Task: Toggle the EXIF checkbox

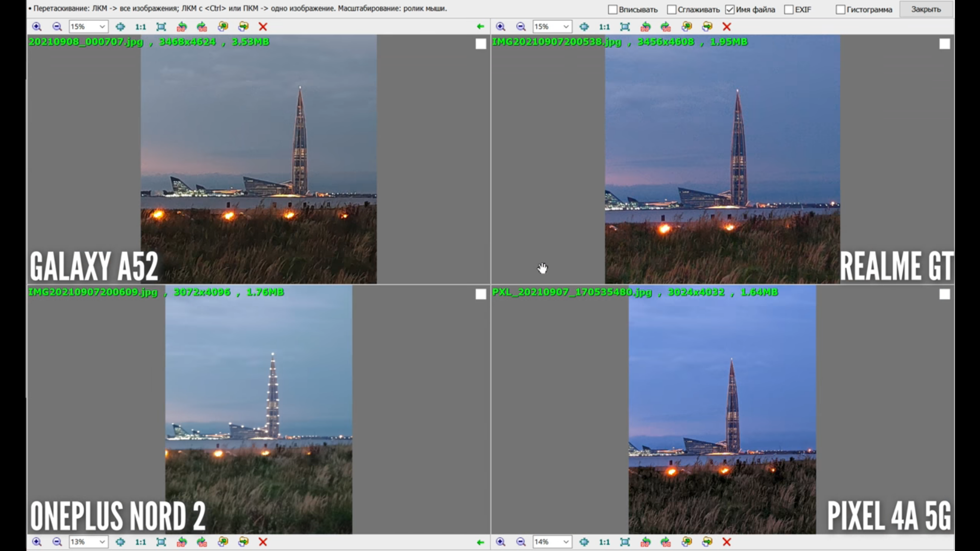Action: pyautogui.click(x=789, y=10)
